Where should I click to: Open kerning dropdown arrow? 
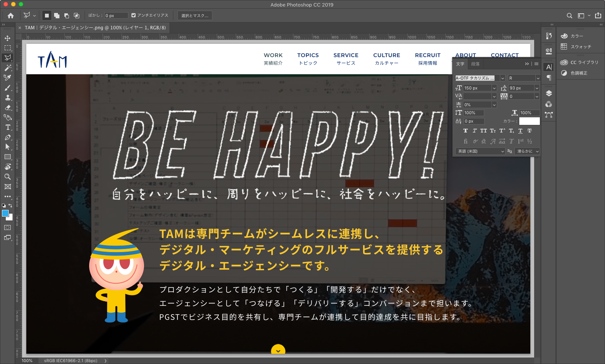[494, 96]
